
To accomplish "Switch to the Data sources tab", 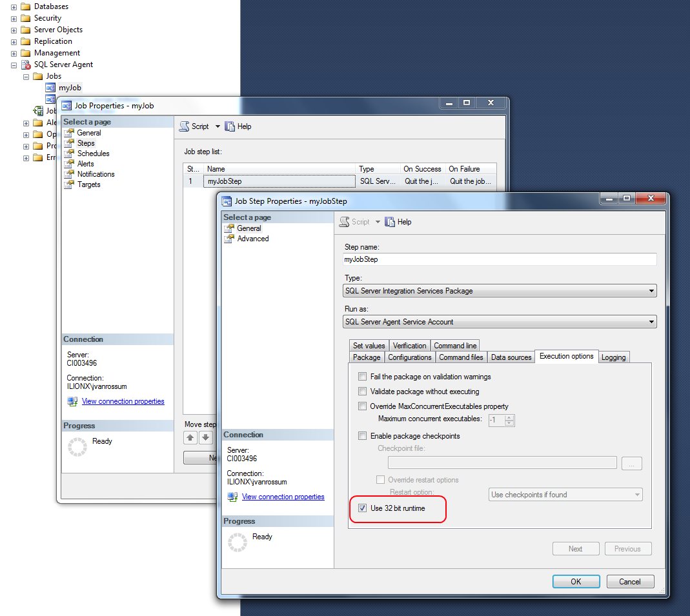I will pyautogui.click(x=511, y=357).
